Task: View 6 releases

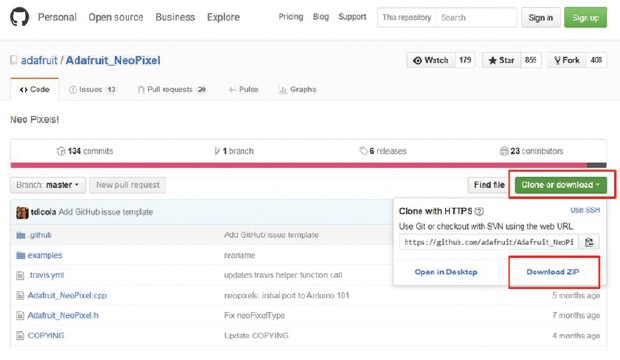Action: (x=383, y=151)
